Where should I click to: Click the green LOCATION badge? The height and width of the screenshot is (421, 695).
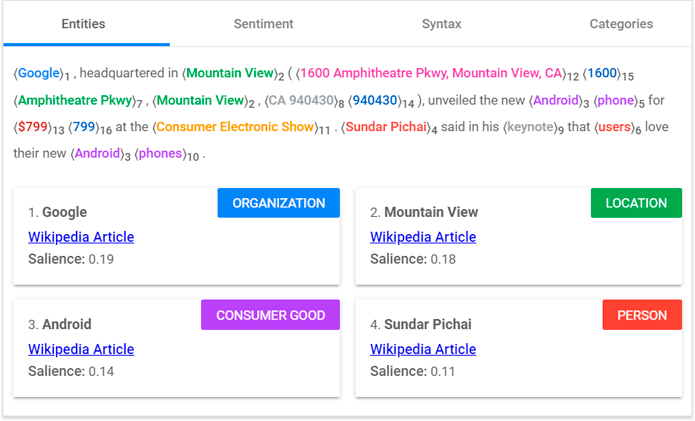[636, 203]
